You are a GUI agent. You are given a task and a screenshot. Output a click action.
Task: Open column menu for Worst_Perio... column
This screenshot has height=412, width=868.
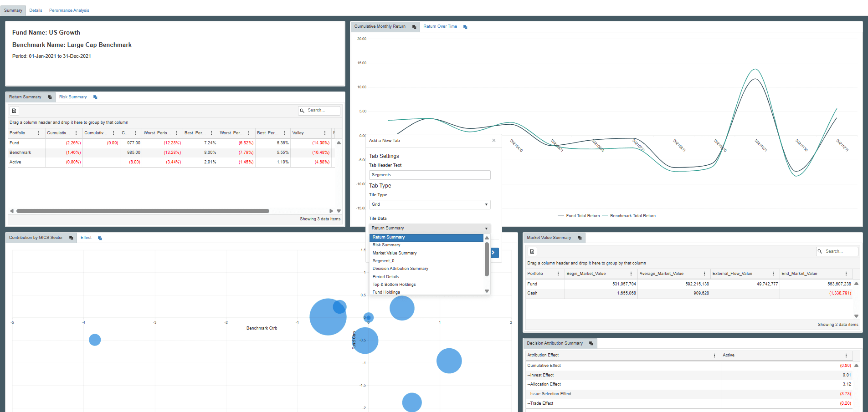176,133
